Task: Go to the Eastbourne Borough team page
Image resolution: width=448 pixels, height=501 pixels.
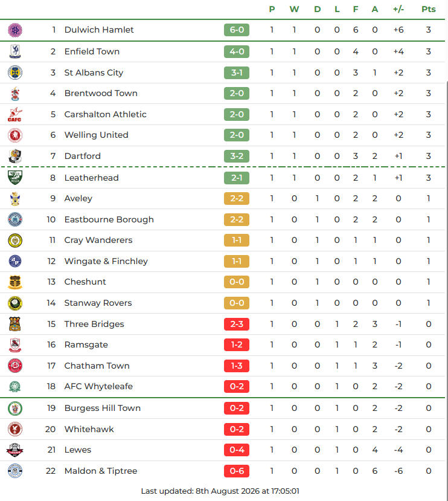Action: (109, 219)
